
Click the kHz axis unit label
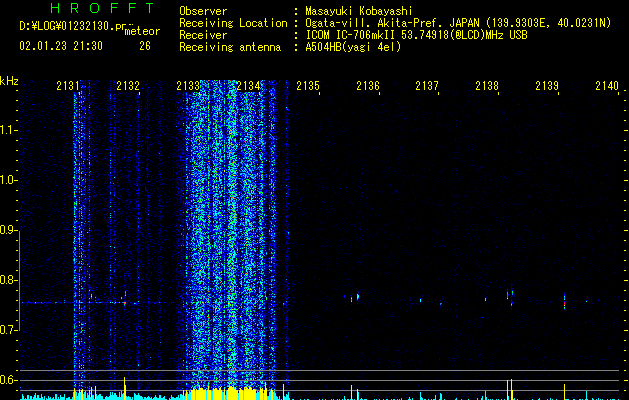click(x=9, y=81)
